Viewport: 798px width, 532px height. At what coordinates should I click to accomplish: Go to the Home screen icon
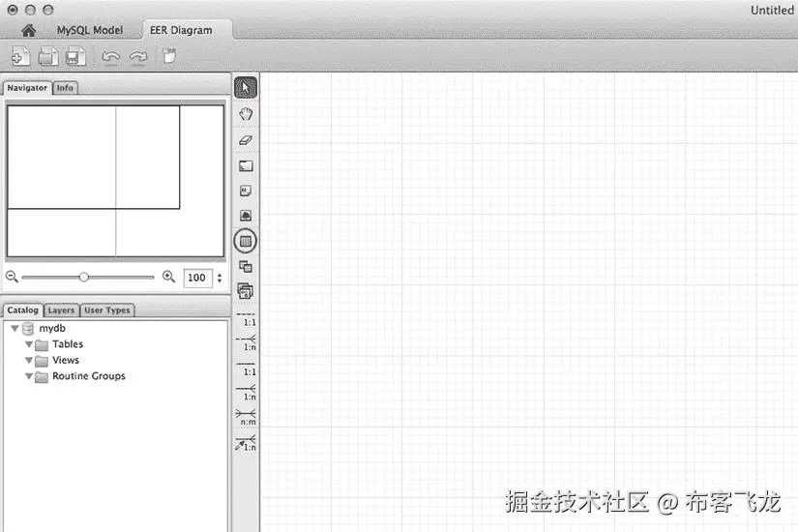point(28,31)
